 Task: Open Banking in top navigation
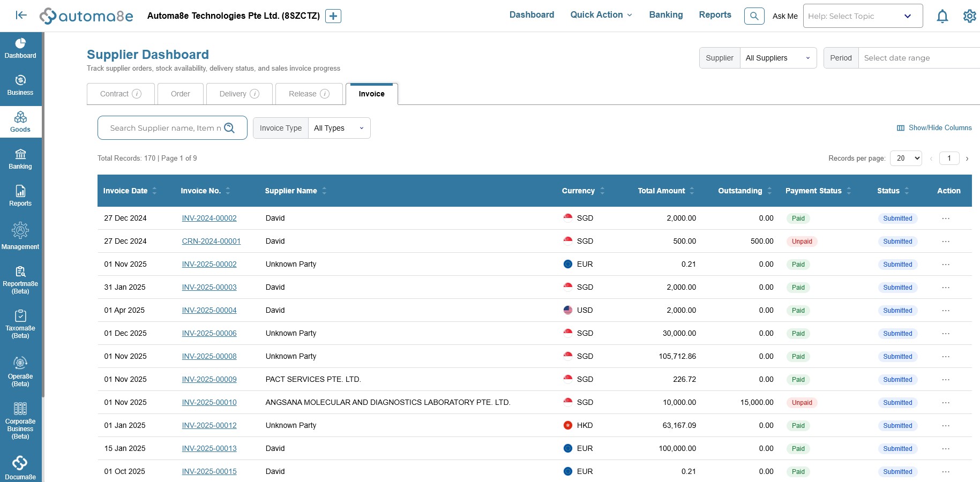click(666, 15)
